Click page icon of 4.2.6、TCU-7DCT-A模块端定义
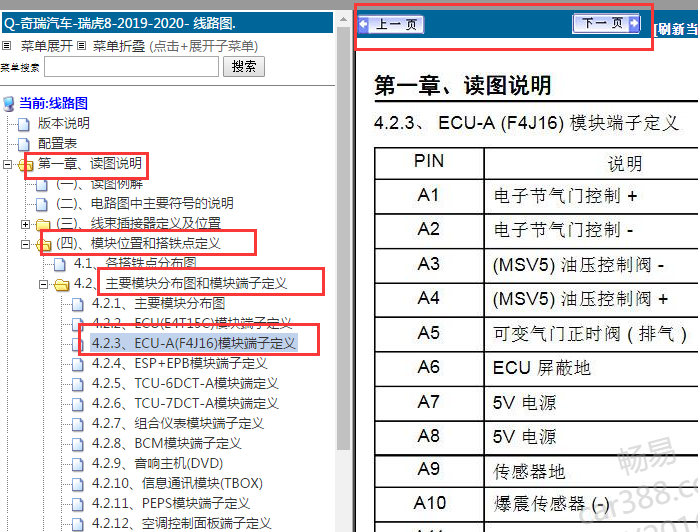The width and height of the screenshot is (698, 532). coord(77,405)
